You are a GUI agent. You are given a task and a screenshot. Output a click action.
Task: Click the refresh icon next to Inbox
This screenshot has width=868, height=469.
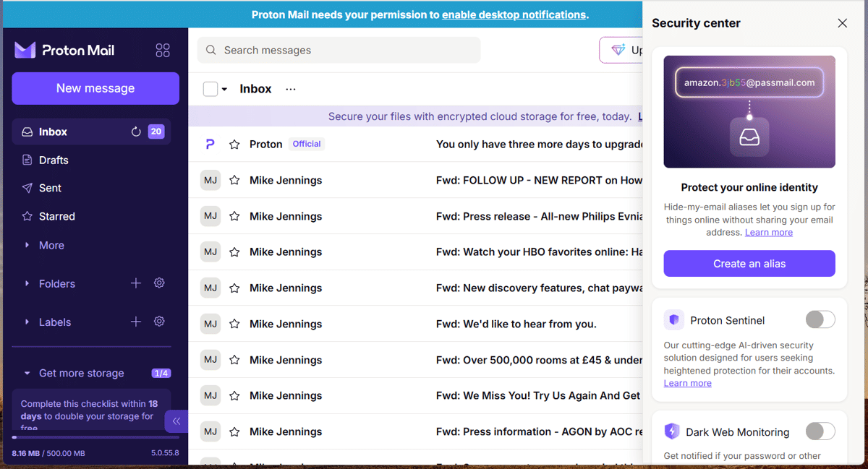(136, 132)
